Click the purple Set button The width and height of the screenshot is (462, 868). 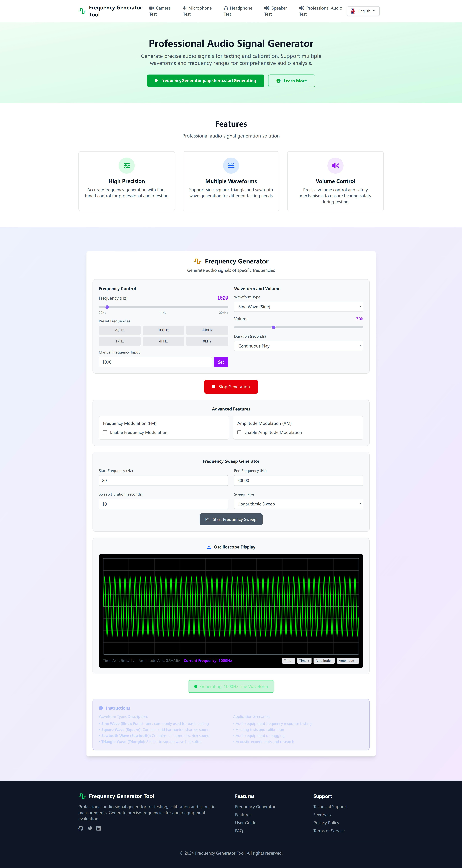coord(221,362)
